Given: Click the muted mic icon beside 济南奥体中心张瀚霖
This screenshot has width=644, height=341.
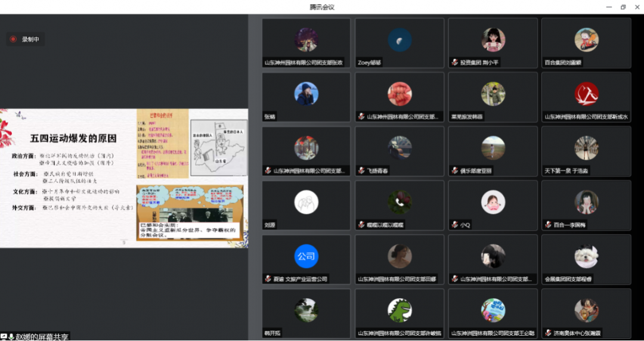Looking at the screenshot, I should (x=547, y=333).
